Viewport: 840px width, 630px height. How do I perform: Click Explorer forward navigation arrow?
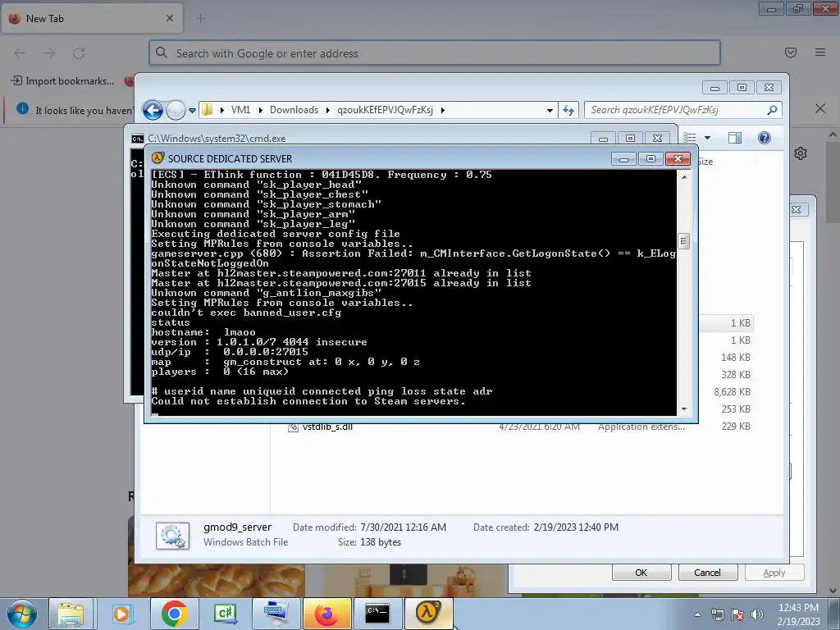(x=176, y=111)
